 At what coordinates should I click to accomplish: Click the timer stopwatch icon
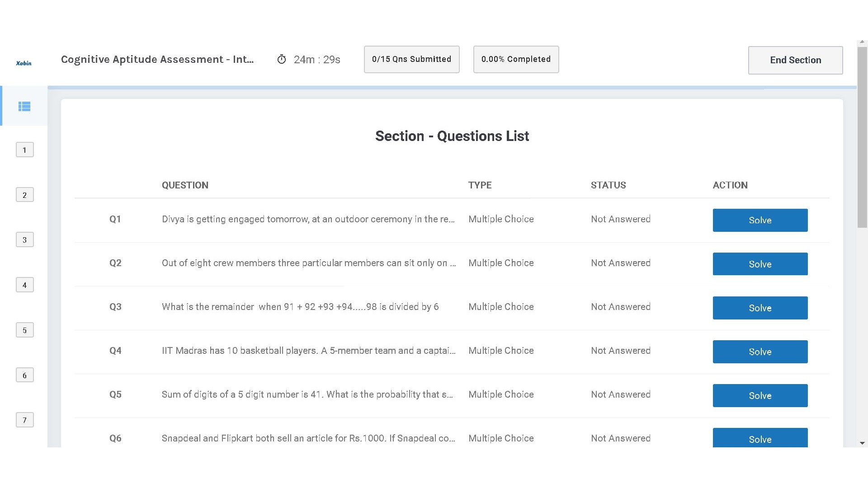click(x=282, y=59)
